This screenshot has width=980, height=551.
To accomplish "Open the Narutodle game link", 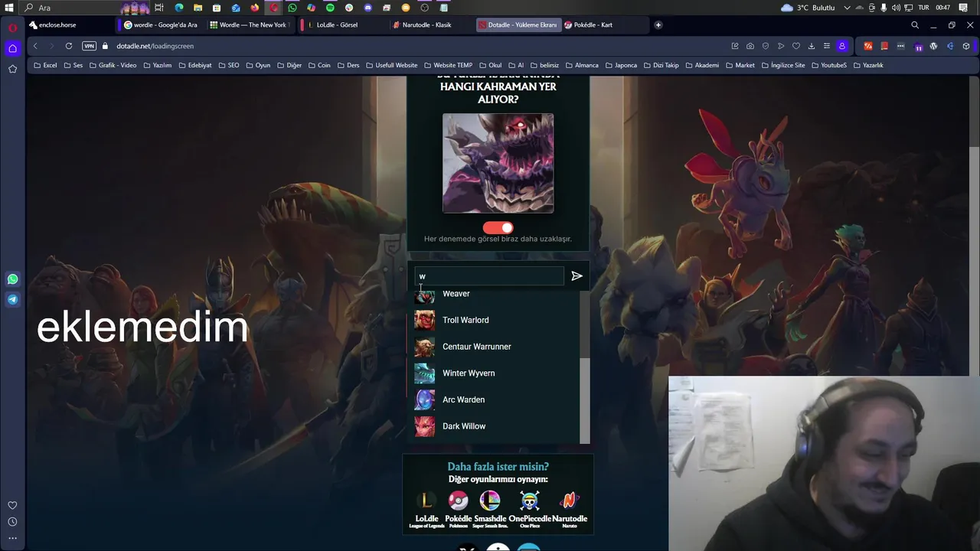I will [x=570, y=510].
